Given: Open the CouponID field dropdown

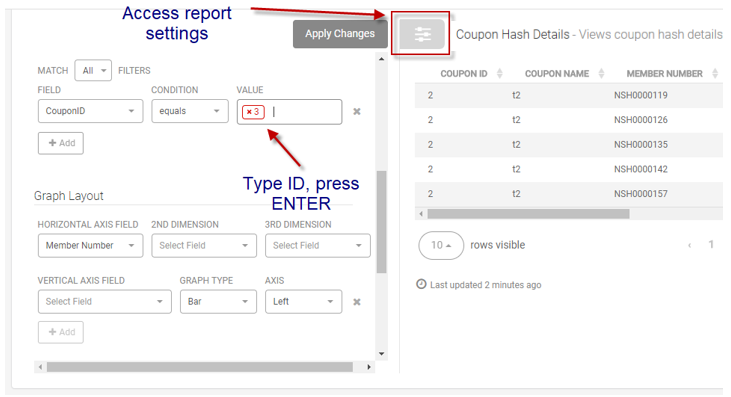Looking at the screenshot, I should (x=90, y=111).
